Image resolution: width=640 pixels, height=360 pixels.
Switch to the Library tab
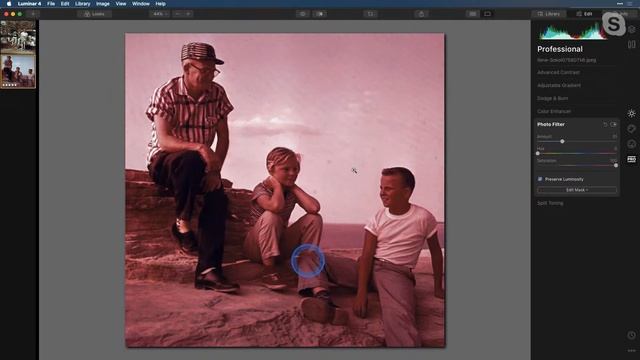coord(549,14)
